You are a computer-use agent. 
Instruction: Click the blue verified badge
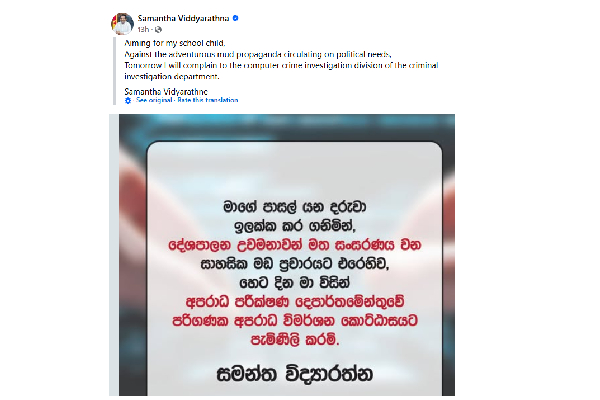(x=236, y=18)
